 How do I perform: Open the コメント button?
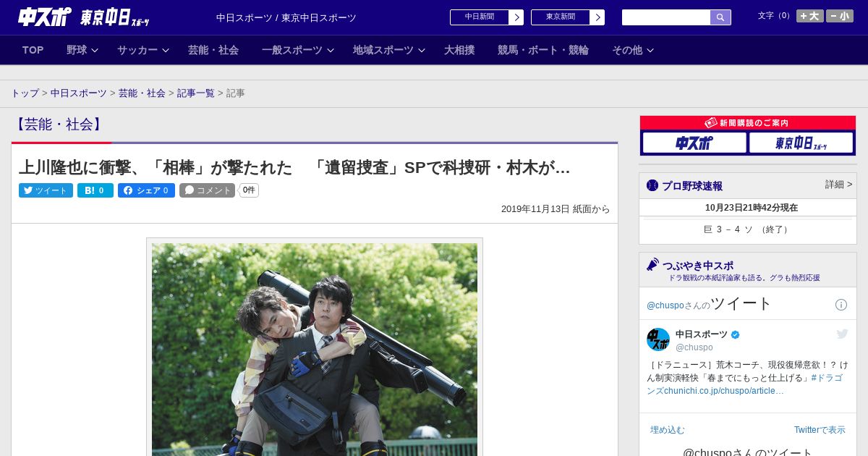208,190
